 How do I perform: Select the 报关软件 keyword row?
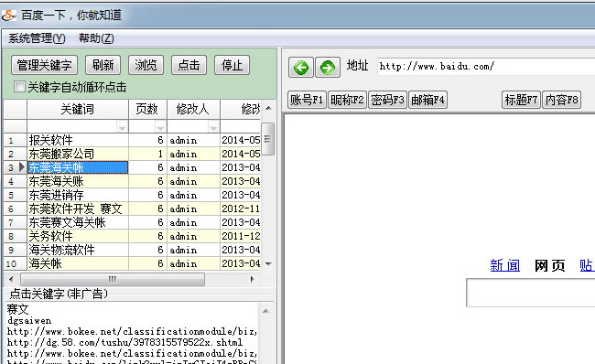coord(78,140)
